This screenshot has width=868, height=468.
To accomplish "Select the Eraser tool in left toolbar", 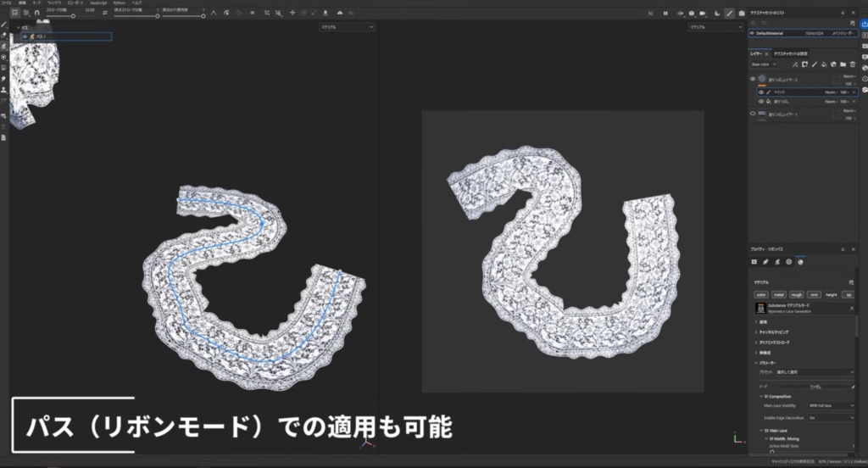I will click(x=4, y=36).
